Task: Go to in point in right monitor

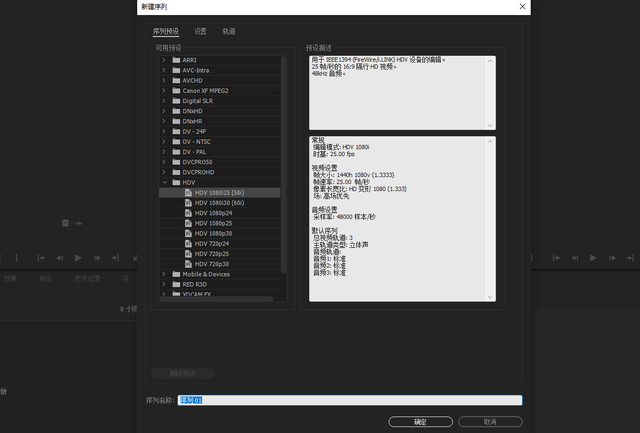Action: (556, 258)
